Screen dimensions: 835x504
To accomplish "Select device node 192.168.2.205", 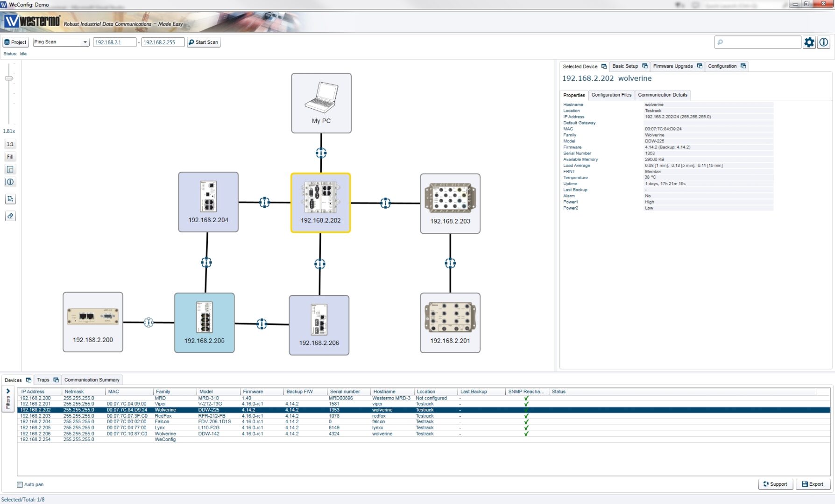I will 205,323.
